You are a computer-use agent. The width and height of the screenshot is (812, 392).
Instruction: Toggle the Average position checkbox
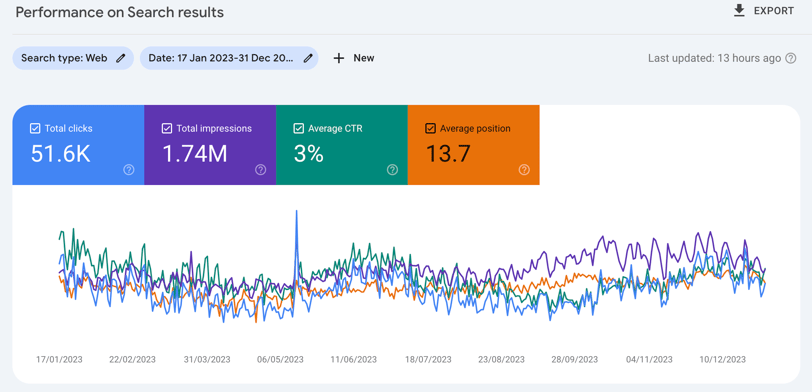pyautogui.click(x=430, y=128)
